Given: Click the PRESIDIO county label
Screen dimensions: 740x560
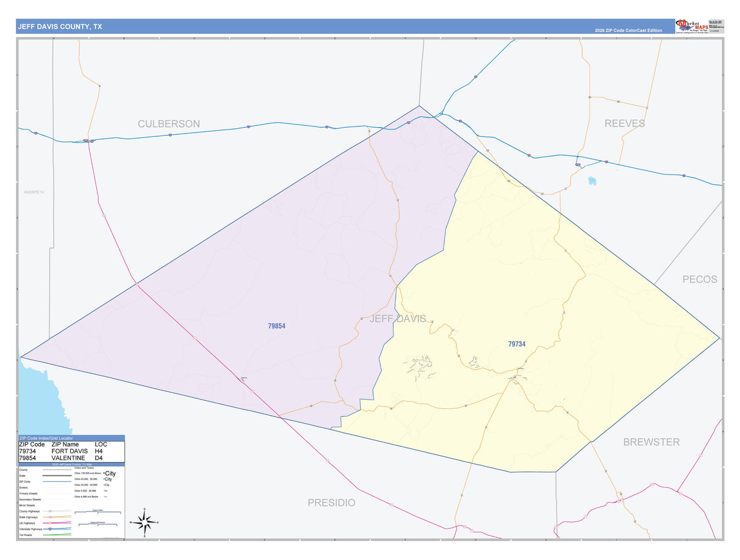Looking at the screenshot, I should [x=332, y=503].
